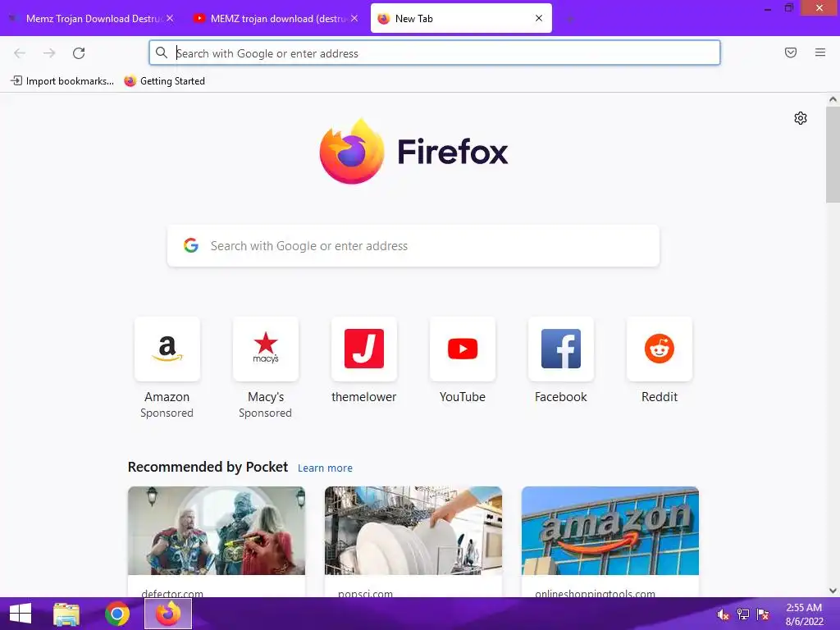Image resolution: width=840 pixels, height=630 pixels.
Task: Reload the current page
Action: tap(79, 53)
